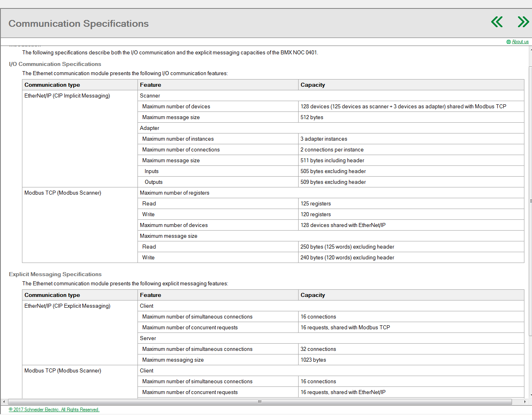Image resolution: width=532 pixels, height=420 pixels.
Task: Click the '1023 bytes' capacity cell
Action: click(313, 360)
